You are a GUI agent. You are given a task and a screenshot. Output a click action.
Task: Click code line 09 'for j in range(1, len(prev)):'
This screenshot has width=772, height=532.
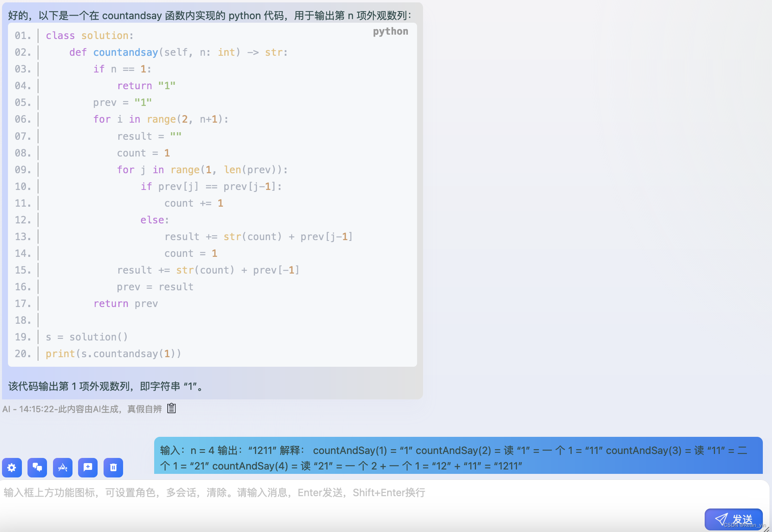202,170
